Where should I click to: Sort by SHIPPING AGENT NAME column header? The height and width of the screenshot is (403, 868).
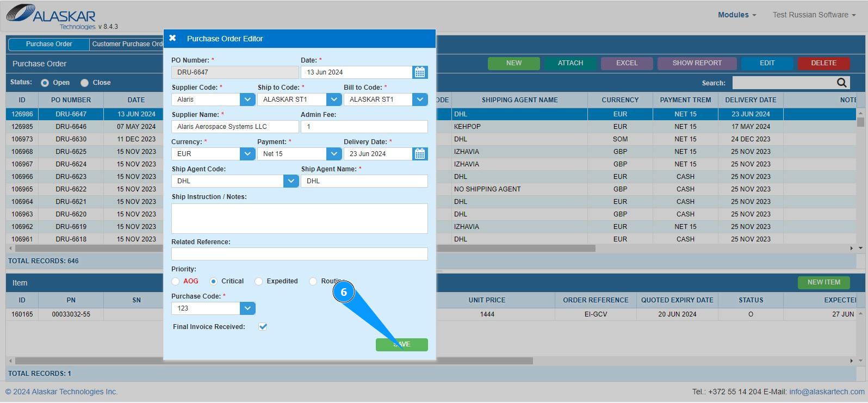pyautogui.click(x=519, y=100)
